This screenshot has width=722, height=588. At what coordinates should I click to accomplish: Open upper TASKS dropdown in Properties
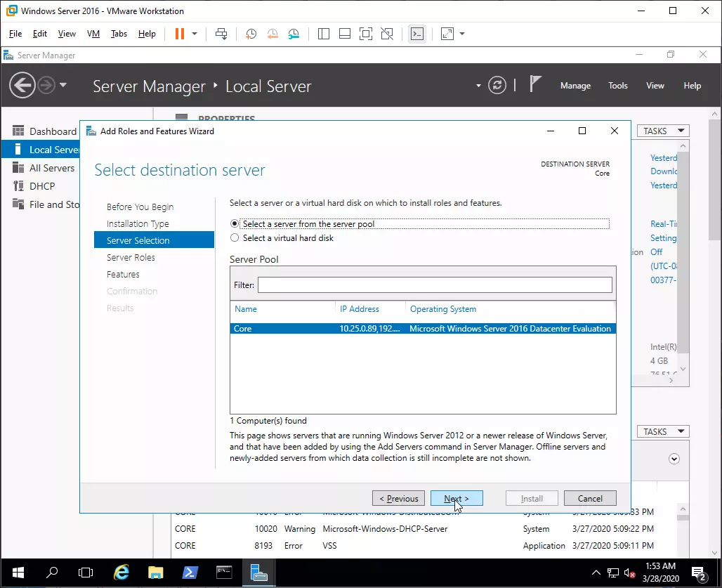coord(663,131)
